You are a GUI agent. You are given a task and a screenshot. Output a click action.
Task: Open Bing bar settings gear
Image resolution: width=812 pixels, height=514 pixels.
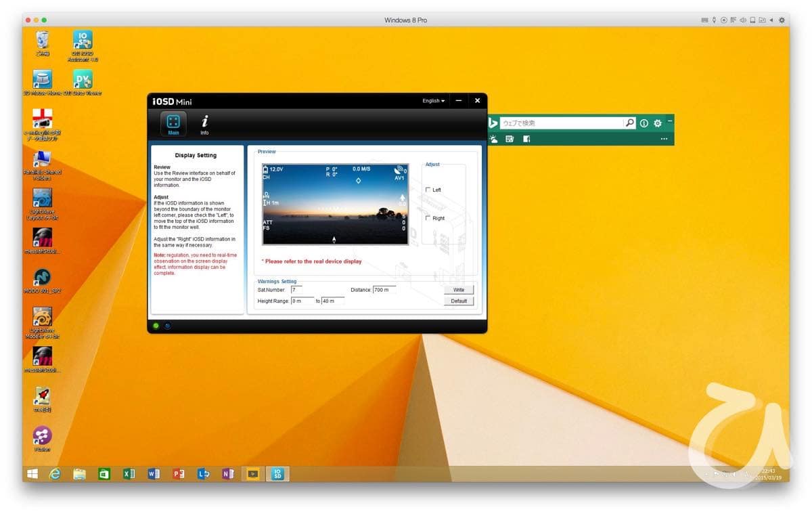657,123
